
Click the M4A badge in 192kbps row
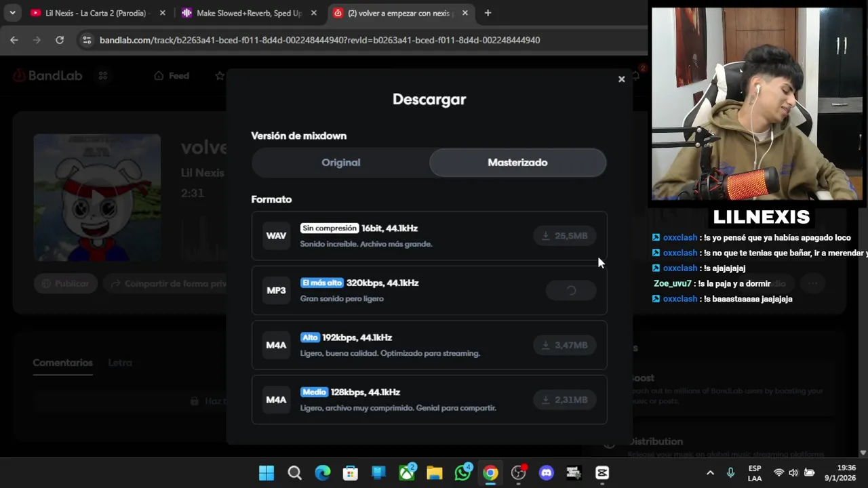pyautogui.click(x=276, y=345)
